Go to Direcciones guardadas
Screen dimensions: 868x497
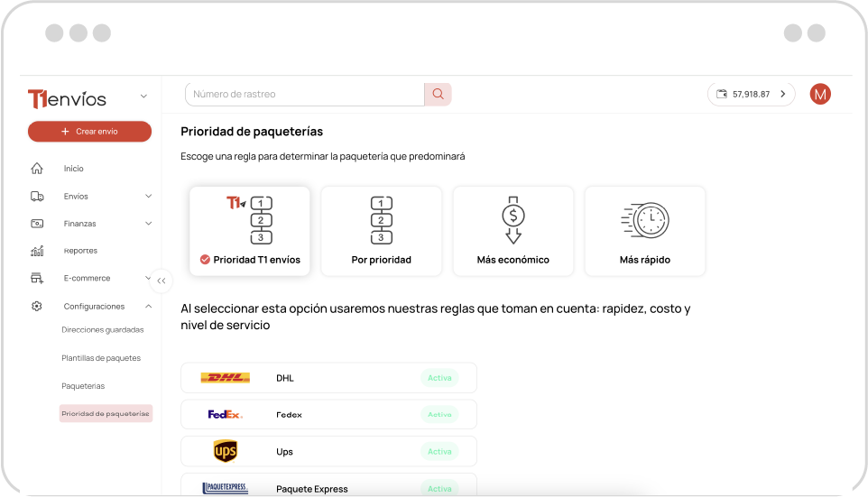point(103,330)
